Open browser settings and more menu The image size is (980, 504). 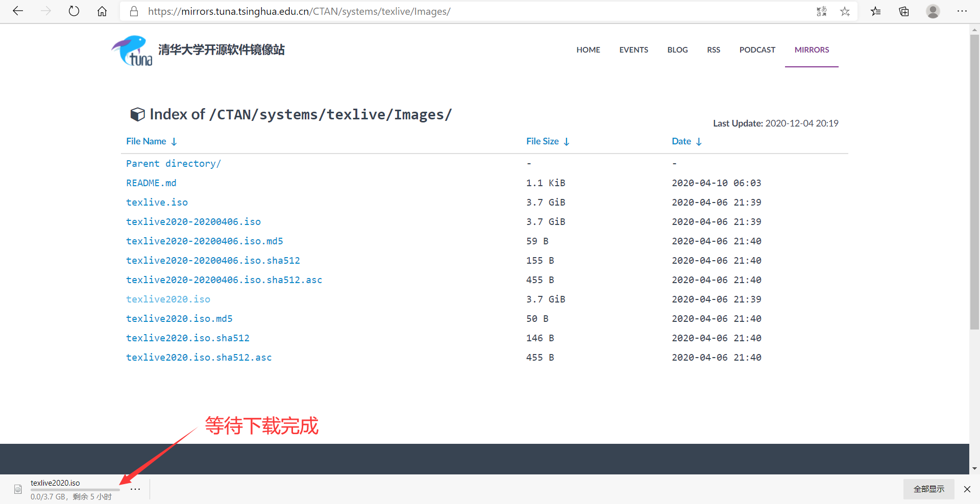click(x=962, y=11)
